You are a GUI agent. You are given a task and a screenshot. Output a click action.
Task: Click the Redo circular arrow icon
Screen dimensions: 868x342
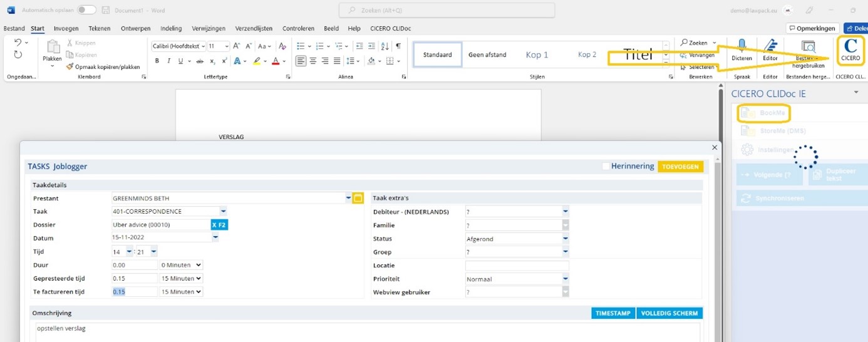[x=18, y=55]
